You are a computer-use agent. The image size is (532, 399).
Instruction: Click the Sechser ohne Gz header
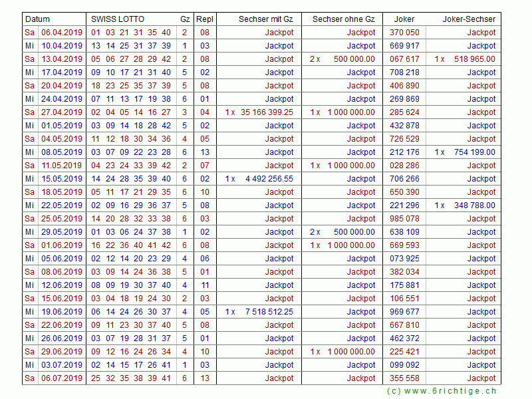343,19
